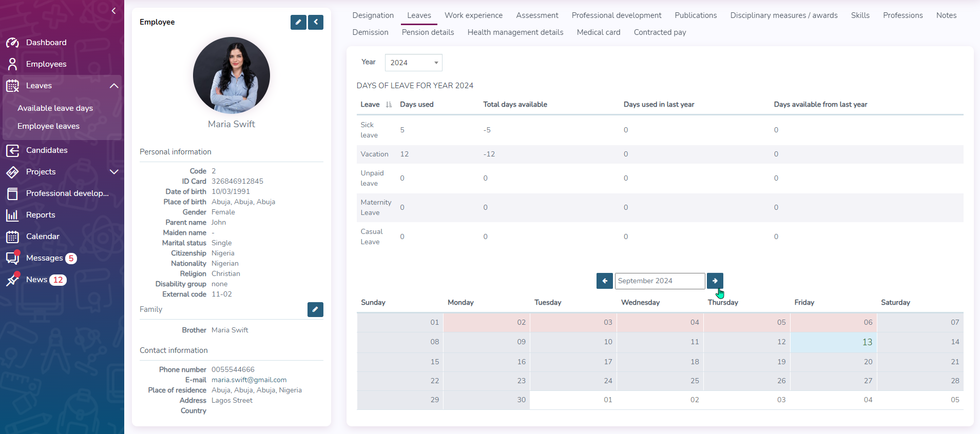Collapse the Leaves sidebar submenu

114,86
